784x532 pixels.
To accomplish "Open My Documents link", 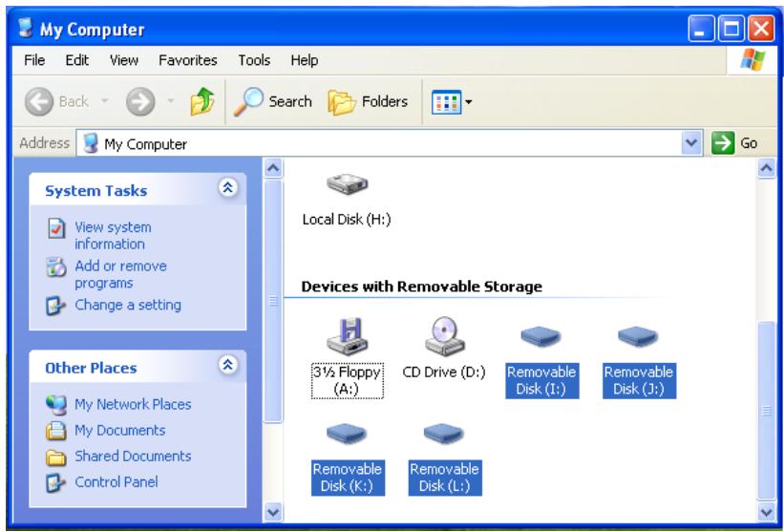I will [x=120, y=430].
